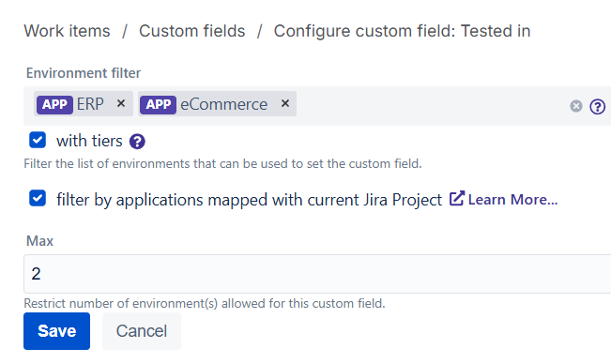Viewport: 611px width, 364px height.
Task: Remove the ERP application tag
Action: (121, 103)
